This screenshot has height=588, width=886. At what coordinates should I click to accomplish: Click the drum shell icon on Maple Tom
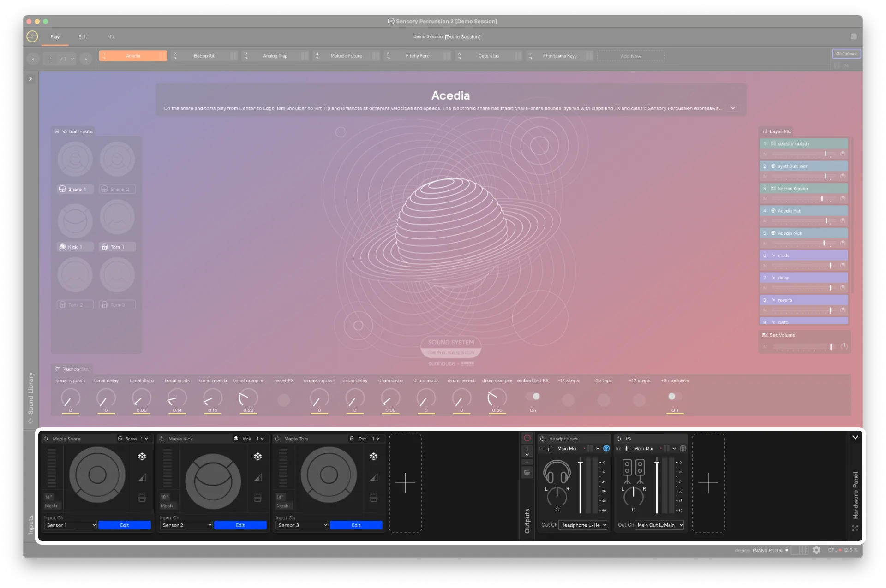[374, 498]
